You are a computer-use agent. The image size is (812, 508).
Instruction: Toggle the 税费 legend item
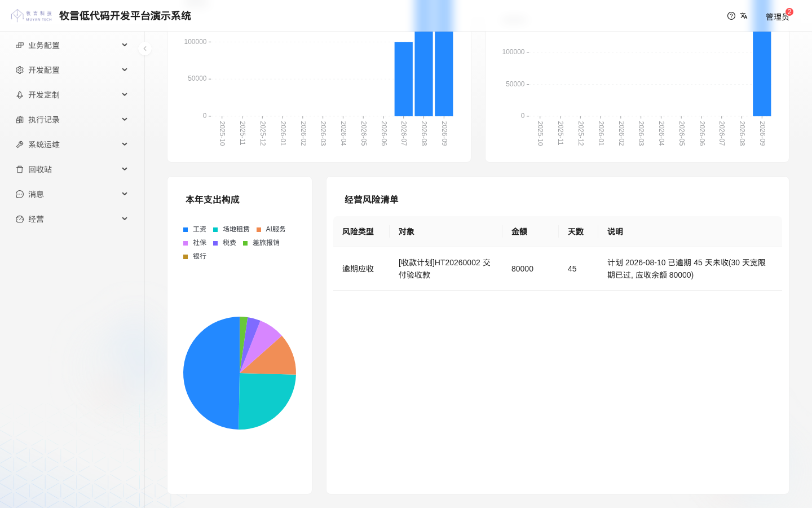pyautogui.click(x=224, y=243)
